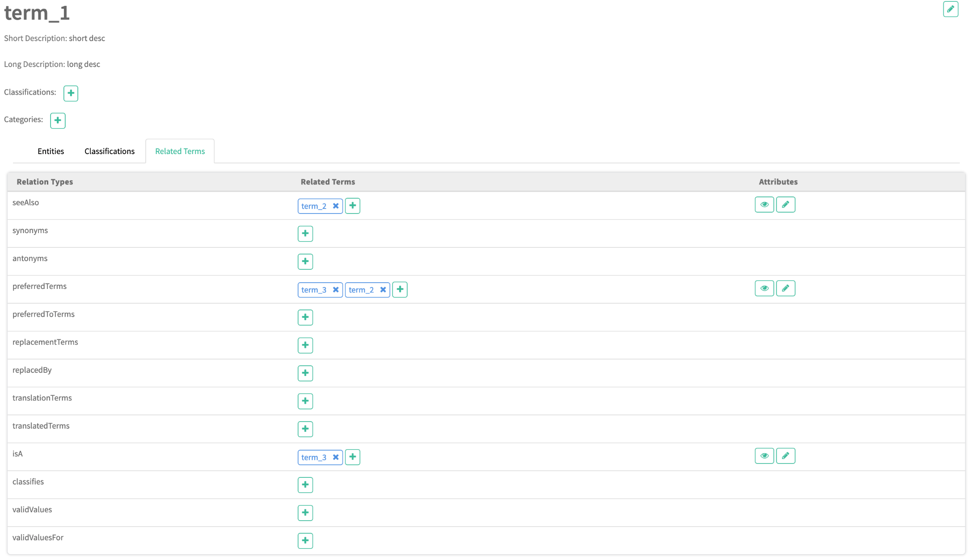977x560 pixels.
Task: Open term_2 link in preferredTerms row
Action: pos(361,290)
